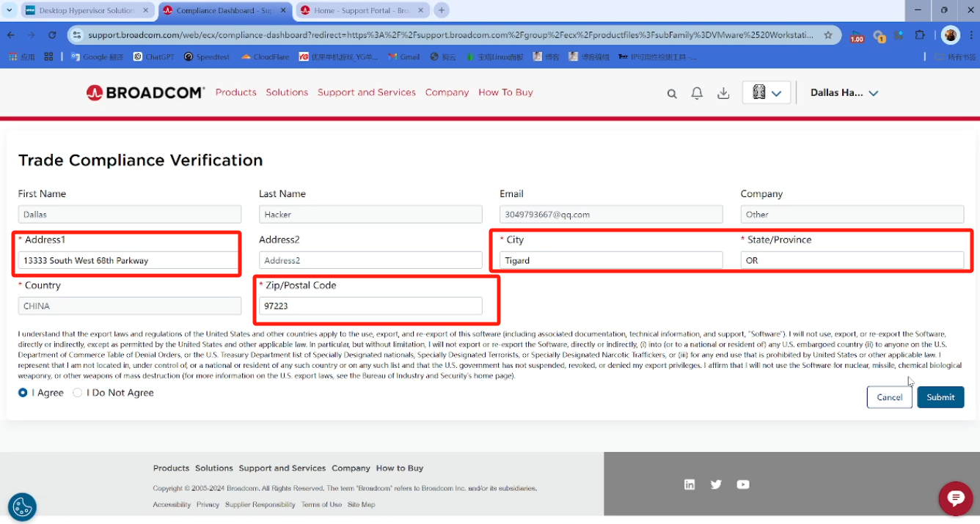Click the First Name field showing Dallas
Image resolution: width=980 pixels, height=524 pixels.
click(x=130, y=215)
